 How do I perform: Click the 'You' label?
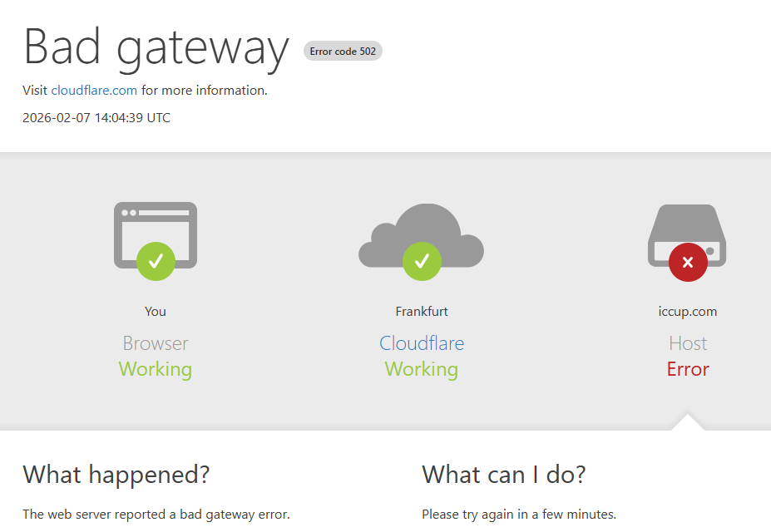(x=156, y=312)
